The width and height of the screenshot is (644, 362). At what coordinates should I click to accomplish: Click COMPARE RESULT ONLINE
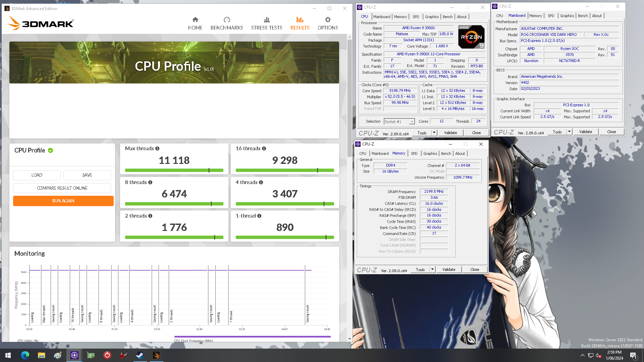click(x=62, y=188)
